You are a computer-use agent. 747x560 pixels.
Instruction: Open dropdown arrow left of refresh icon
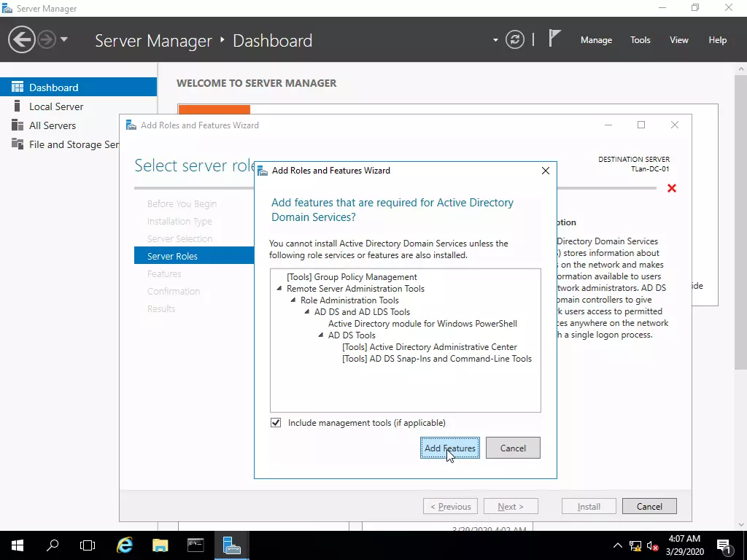[x=495, y=40]
